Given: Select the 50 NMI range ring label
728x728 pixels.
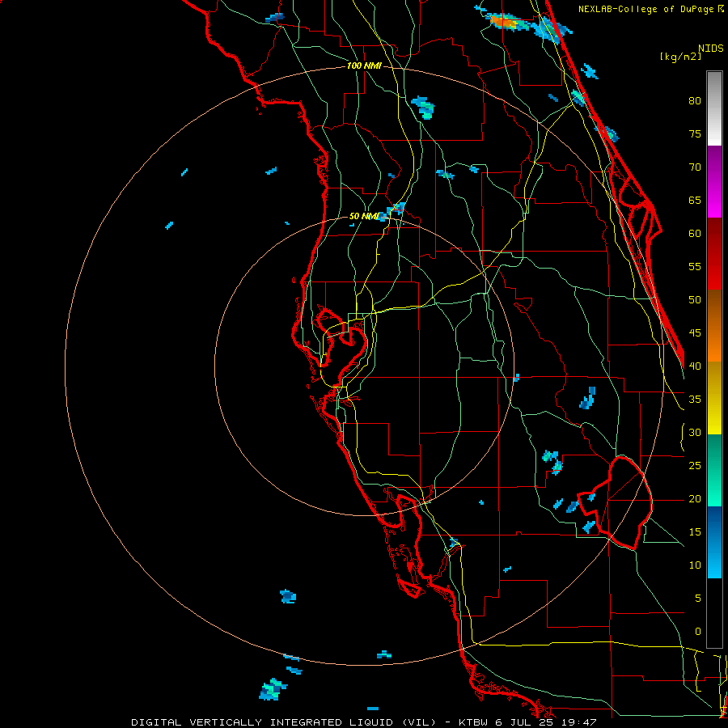Looking at the screenshot, I should (364, 216).
